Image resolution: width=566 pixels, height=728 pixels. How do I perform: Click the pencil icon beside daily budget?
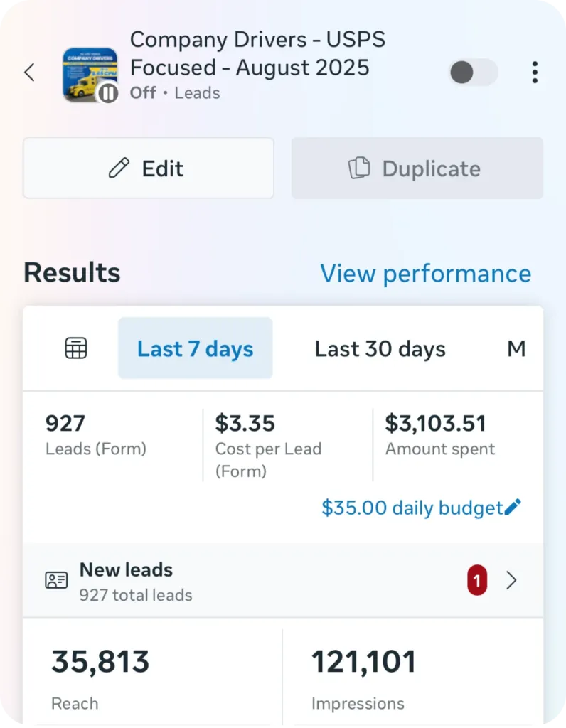pyautogui.click(x=513, y=507)
